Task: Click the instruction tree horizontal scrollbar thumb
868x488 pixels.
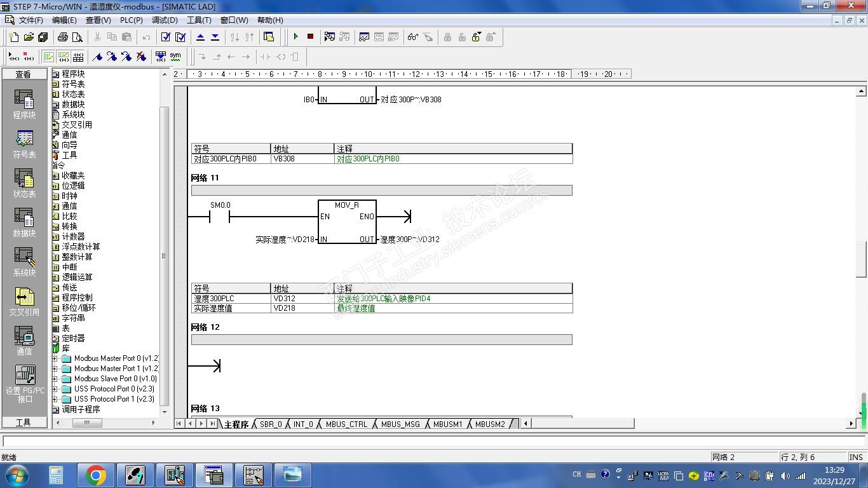Action: (x=87, y=423)
